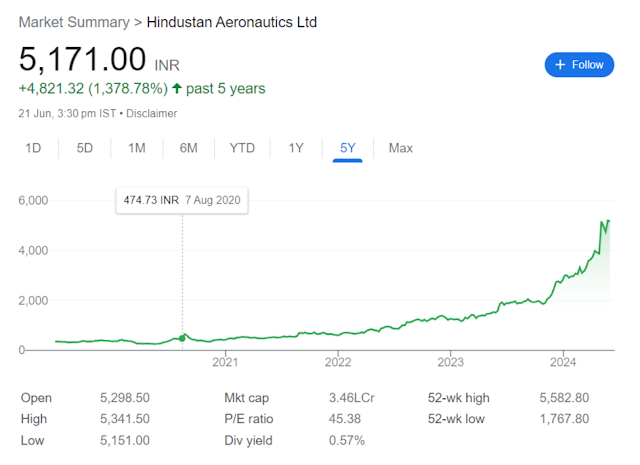The height and width of the screenshot is (465, 640).
Task: Select the 1D time range tab
Action: [x=33, y=148]
